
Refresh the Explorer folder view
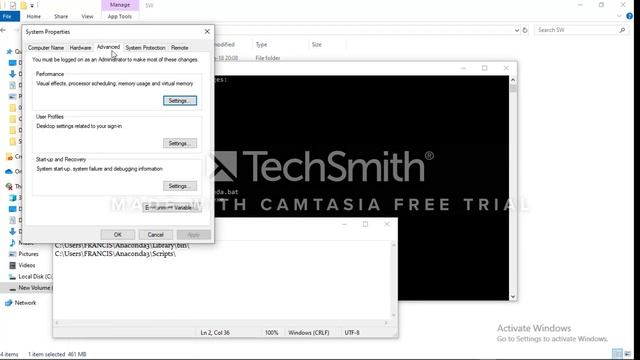click(x=525, y=30)
